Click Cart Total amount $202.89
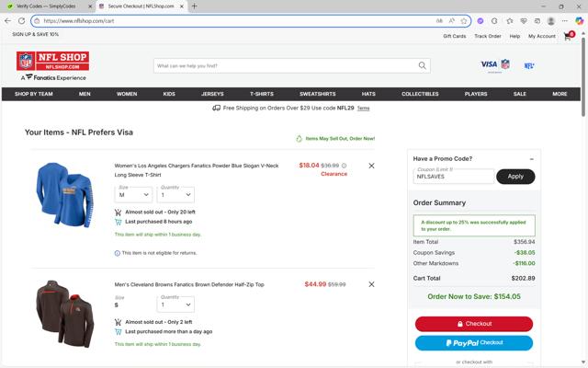Viewport: 588px width, 368px height. tap(523, 278)
